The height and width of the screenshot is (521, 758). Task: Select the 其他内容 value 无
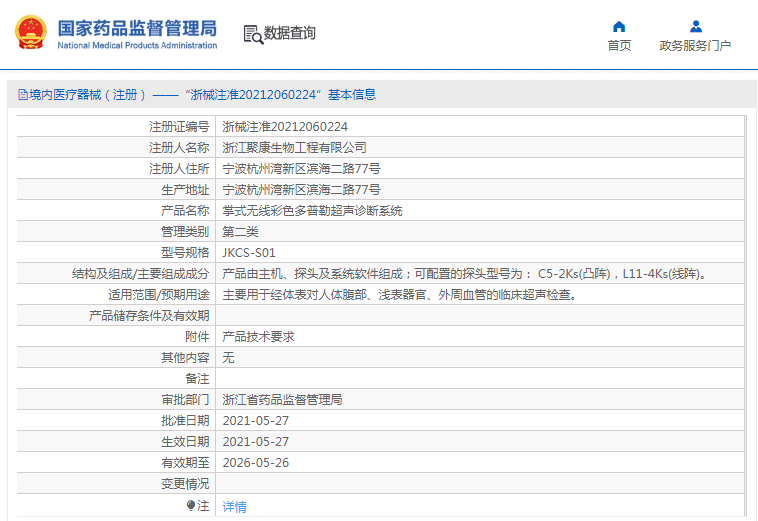coord(228,358)
